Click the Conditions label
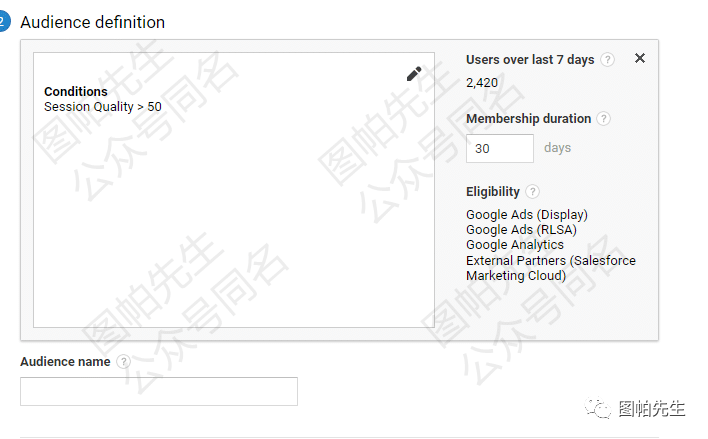Screen dimensions: 708x439 pos(75,92)
